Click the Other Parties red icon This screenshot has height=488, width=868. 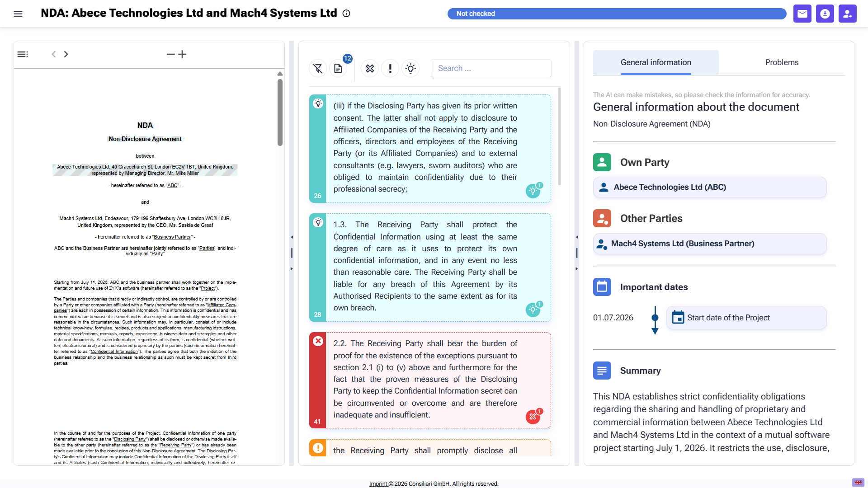602,218
